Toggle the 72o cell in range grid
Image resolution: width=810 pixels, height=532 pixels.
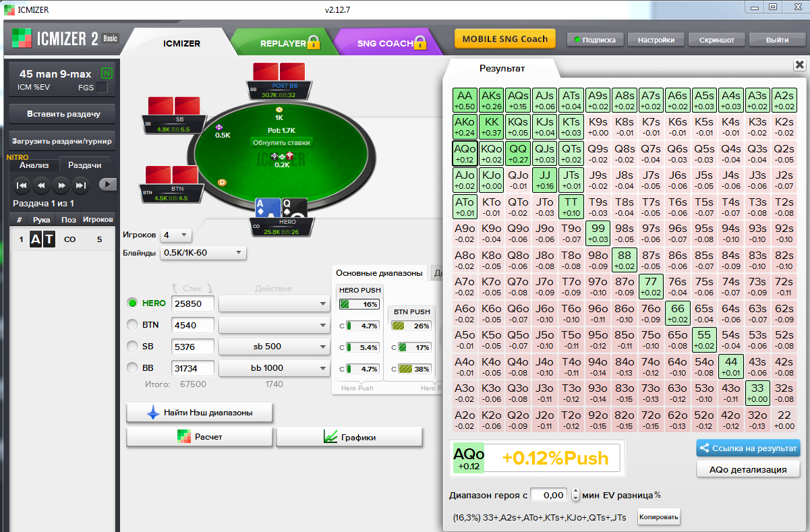coord(650,421)
